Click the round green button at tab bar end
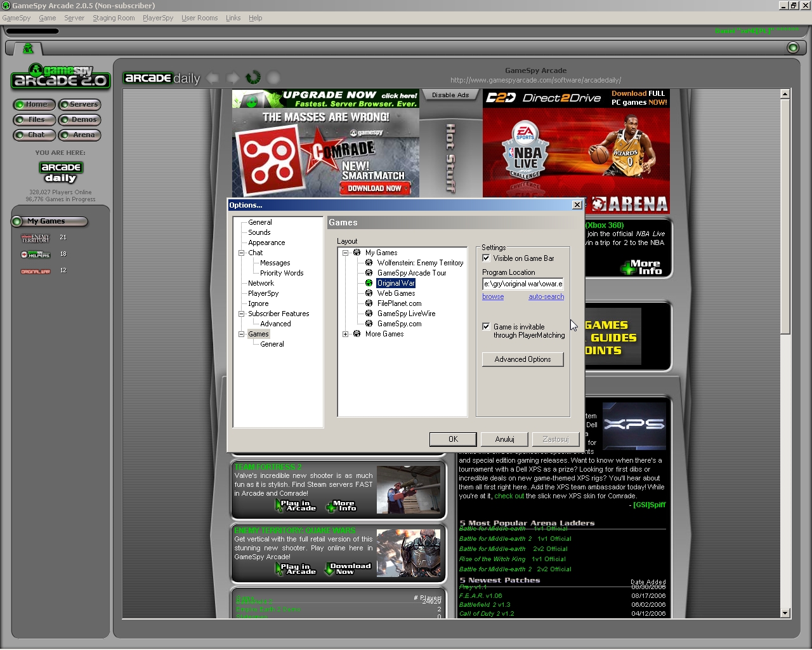 (x=792, y=48)
